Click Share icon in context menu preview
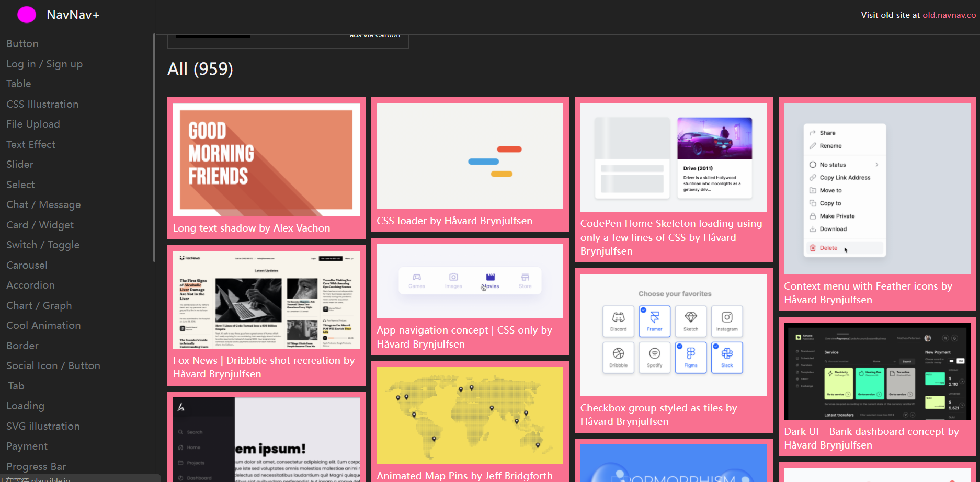Screen dimensions: 980x482 coord(813,133)
